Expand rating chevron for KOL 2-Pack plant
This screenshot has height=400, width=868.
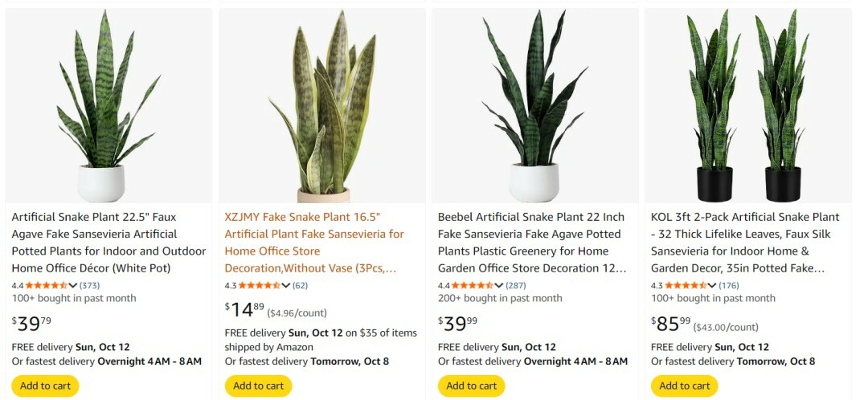(x=712, y=285)
